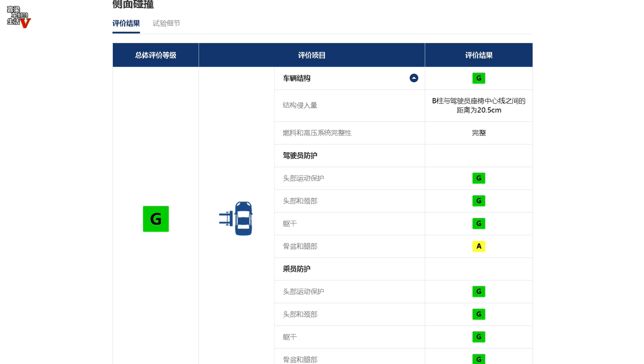Select the 评价结果 tab
Screen dimensions: 644x364
click(x=126, y=23)
